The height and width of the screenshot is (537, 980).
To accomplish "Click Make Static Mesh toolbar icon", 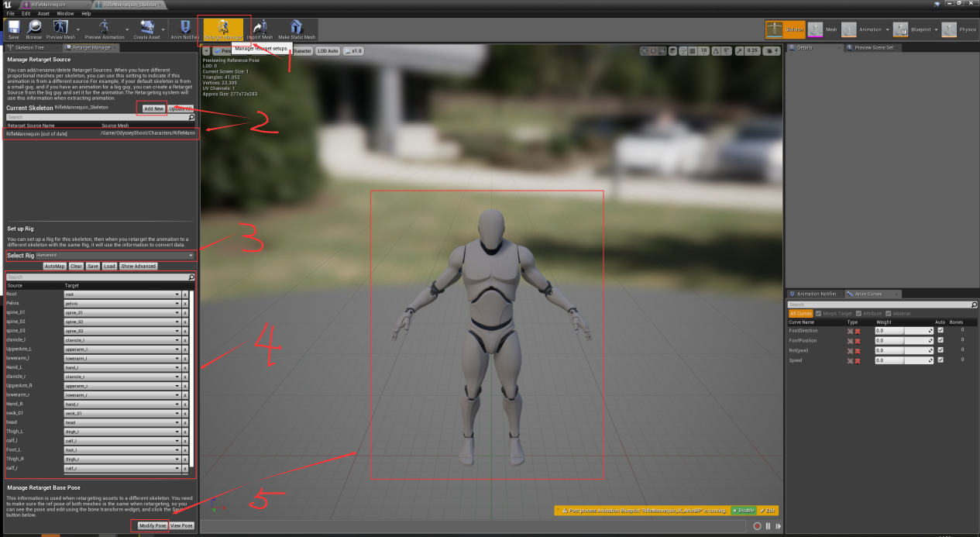I will coord(297,29).
